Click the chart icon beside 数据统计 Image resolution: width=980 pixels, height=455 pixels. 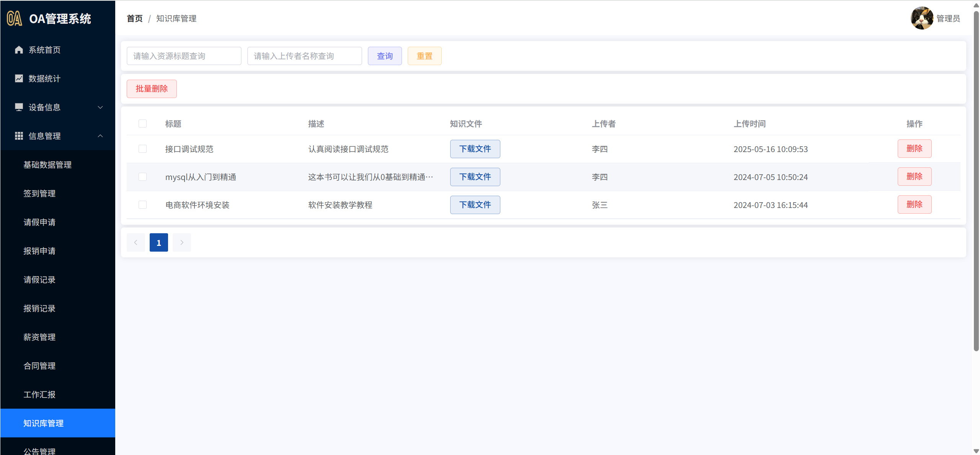coord(19,79)
